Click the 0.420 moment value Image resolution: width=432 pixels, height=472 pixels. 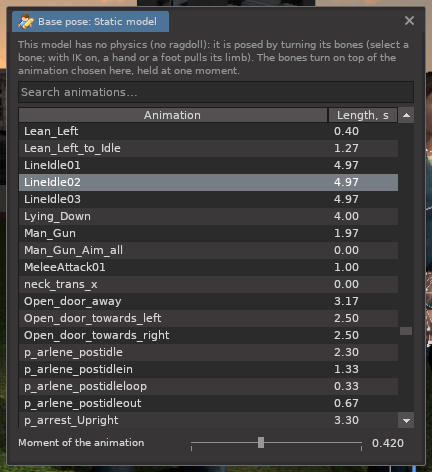pyautogui.click(x=388, y=443)
